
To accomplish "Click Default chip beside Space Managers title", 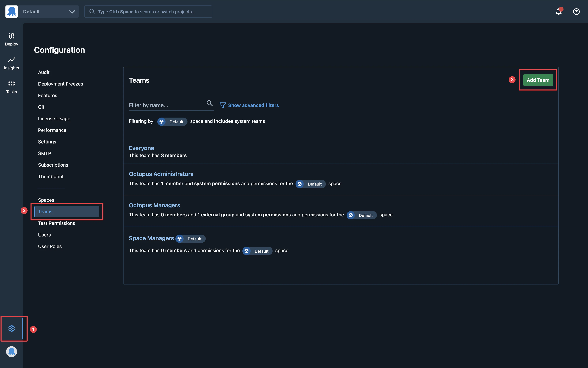I will point(191,239).
